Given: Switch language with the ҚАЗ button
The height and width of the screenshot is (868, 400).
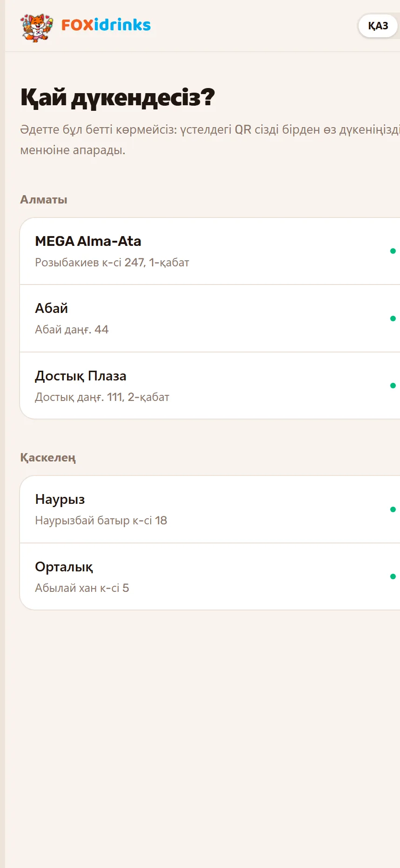Looking at the screenshot, I should tap(378, 26).
